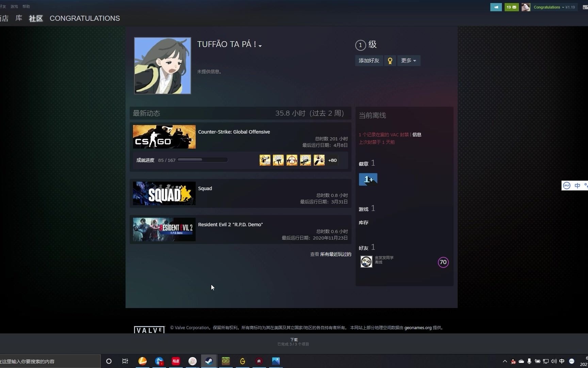Screen dimensions: 588x368
Task: Mute microphone via tray microphone icon
Action: (x=529, y=362)
